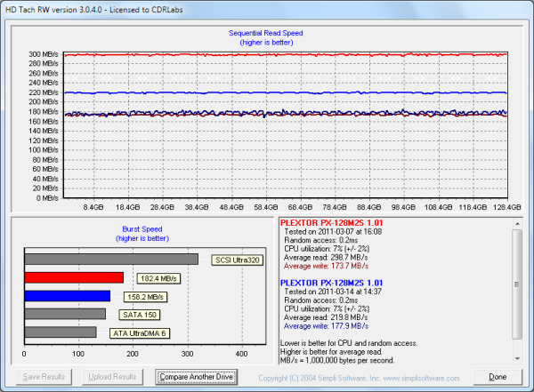Select the red burst speed bar
Screen dimensions: 534x392
click(x=74, y=278)
